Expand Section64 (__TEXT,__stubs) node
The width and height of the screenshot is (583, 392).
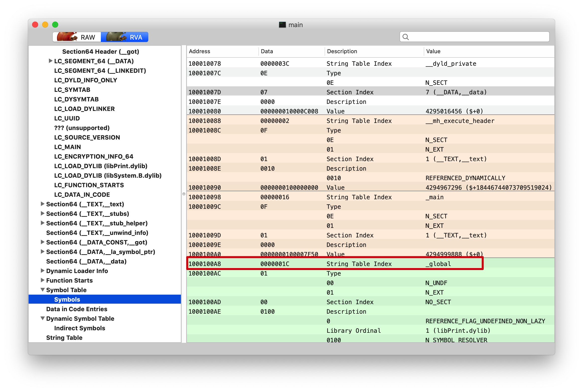tap(42, 214)
